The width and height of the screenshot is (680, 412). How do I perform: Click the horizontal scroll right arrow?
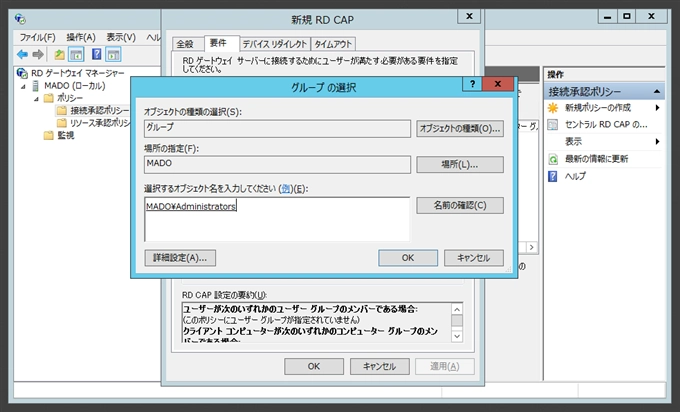pos(532,247)
